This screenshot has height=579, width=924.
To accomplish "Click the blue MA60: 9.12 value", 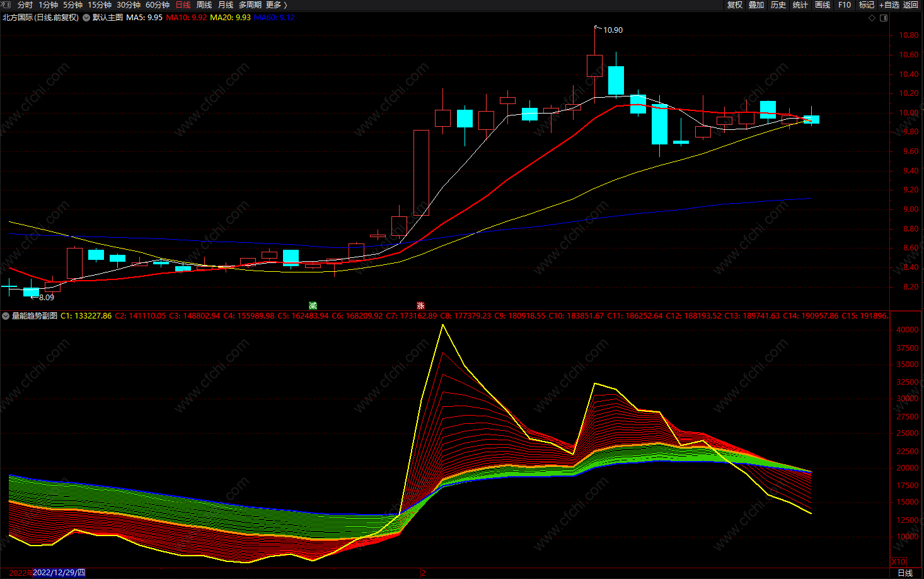I will tap(274, 18).
